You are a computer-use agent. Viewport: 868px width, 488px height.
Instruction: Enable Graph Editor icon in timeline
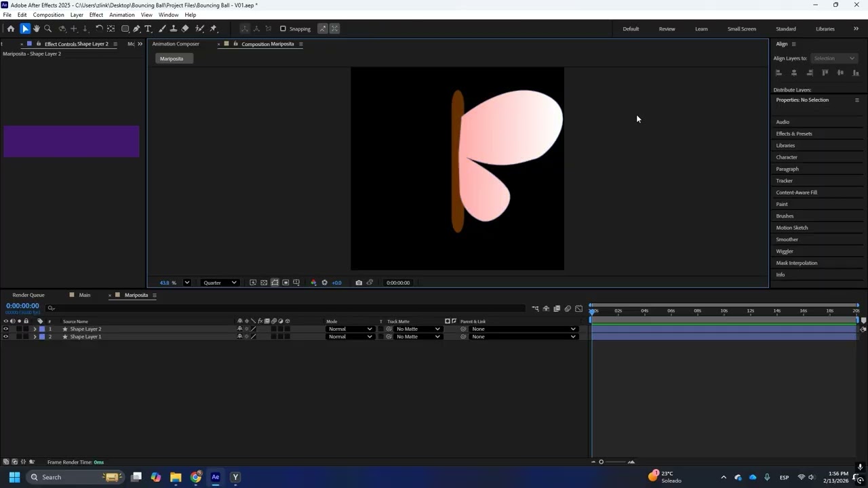point(578,308)
